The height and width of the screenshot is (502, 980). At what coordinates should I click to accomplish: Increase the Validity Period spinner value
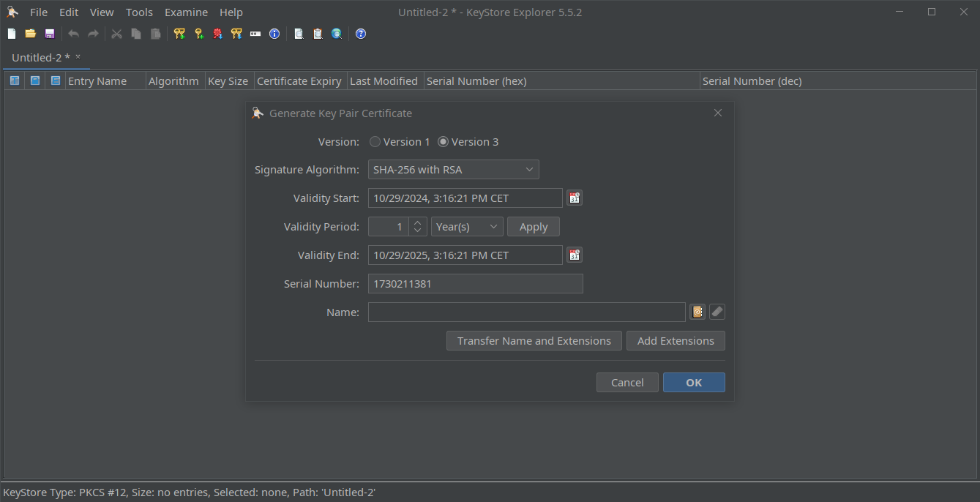[417, 222]
